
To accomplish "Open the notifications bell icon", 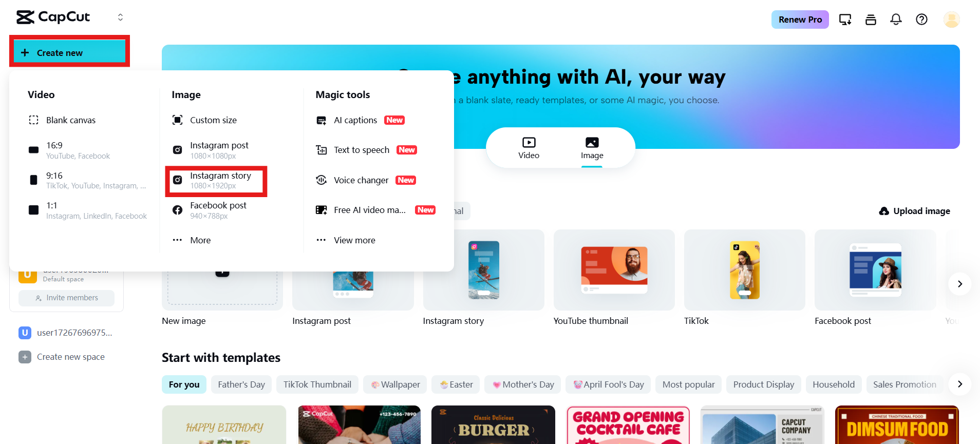I will tap(896, 20).
